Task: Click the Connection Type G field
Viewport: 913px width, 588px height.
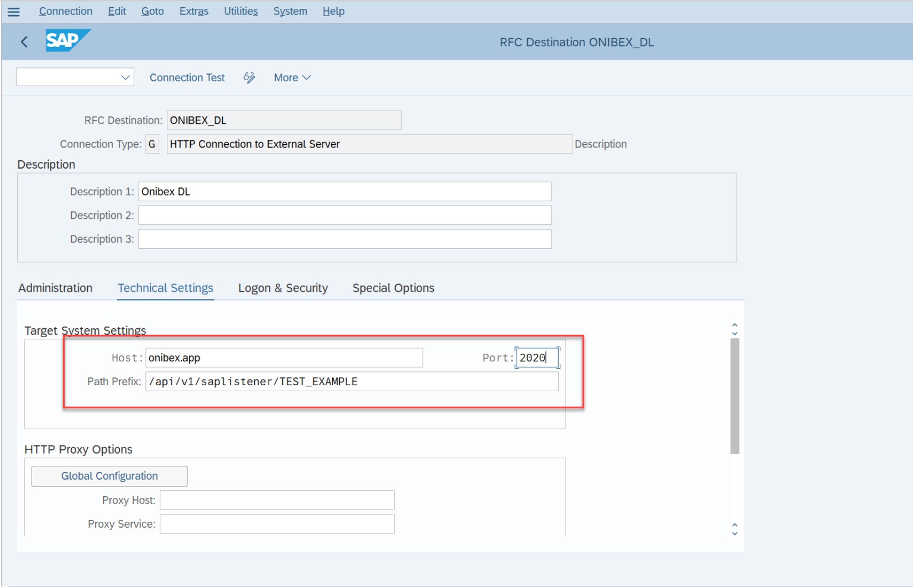Action: pyautogui.click(x=152, y=144)
